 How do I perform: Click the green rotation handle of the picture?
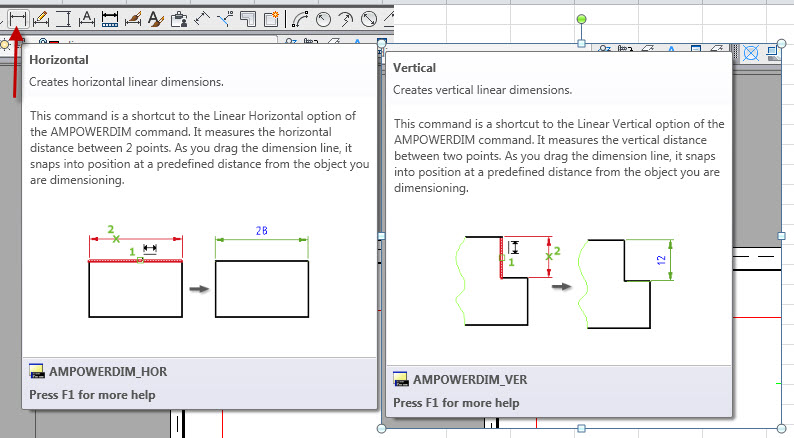(581, 19)
